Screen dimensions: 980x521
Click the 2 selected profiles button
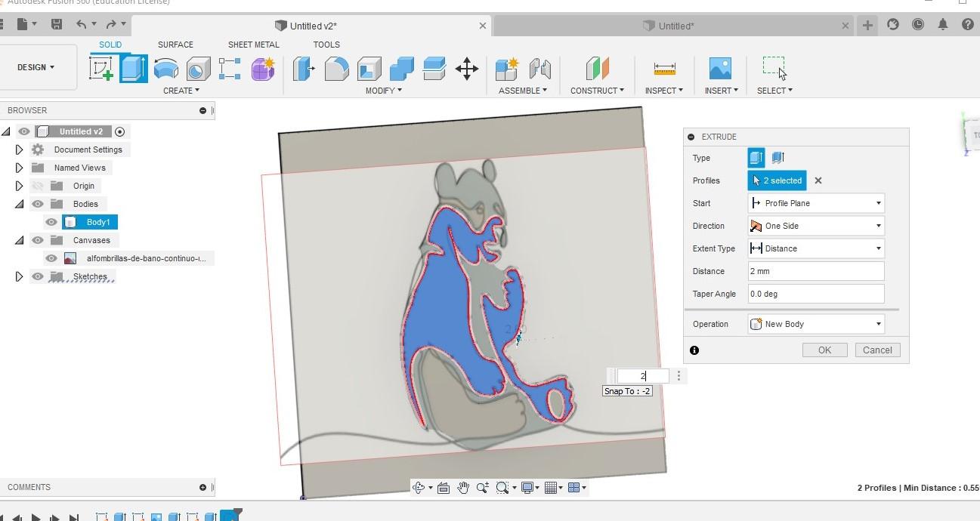777,180
